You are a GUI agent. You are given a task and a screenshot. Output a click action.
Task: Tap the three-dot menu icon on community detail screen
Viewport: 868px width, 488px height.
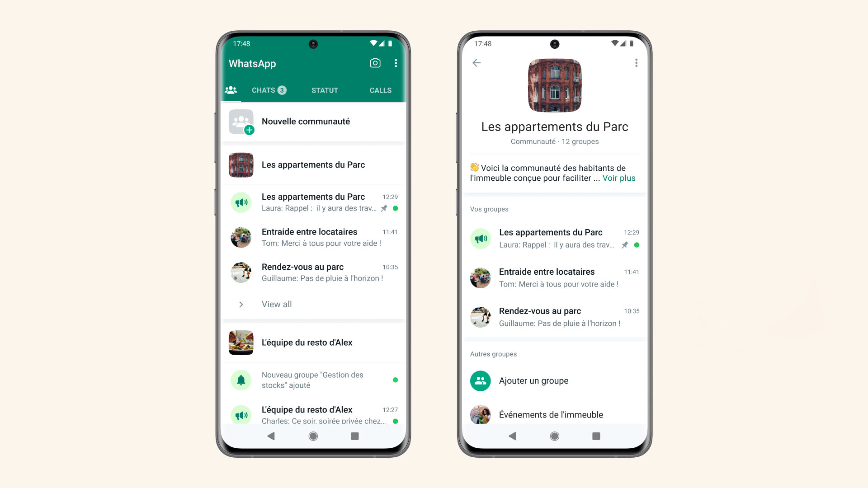pos(636,63)
